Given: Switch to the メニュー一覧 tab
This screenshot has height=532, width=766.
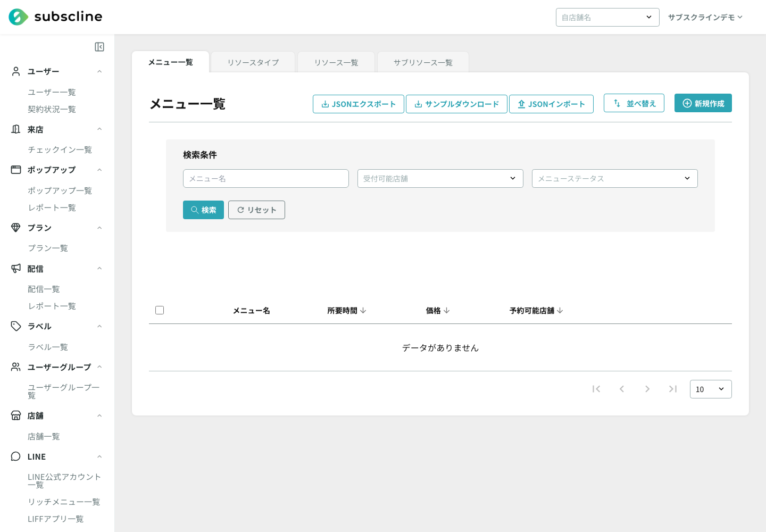Looking at the screenshot, I should tap(171, 62).
